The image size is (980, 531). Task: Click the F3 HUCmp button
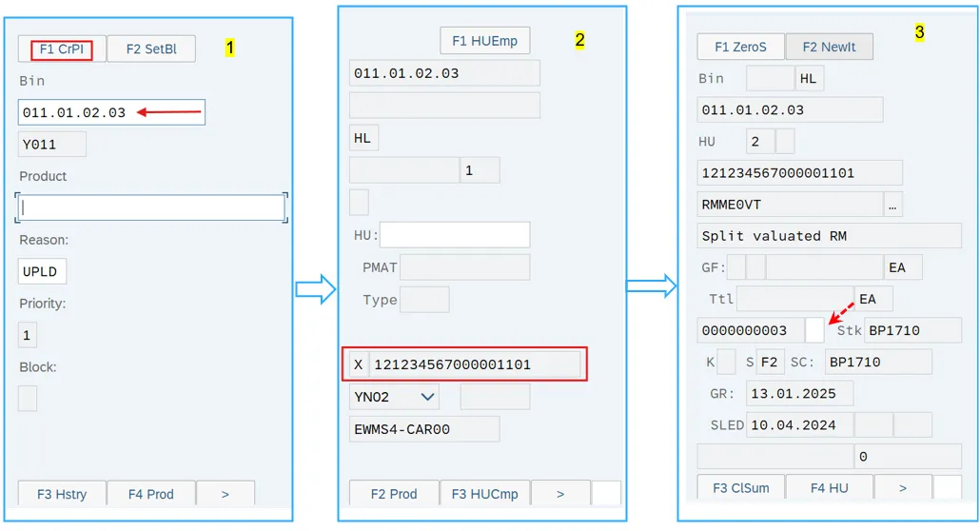click(484, 494)
